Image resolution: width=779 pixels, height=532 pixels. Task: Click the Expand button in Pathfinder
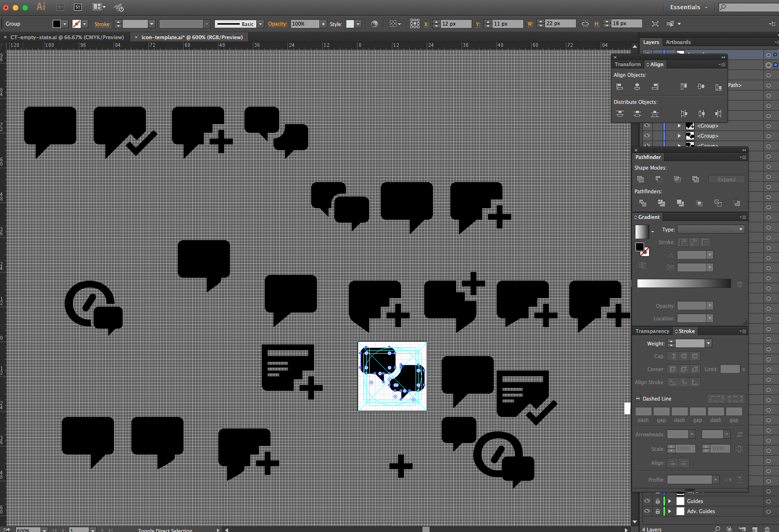(726, 179)
